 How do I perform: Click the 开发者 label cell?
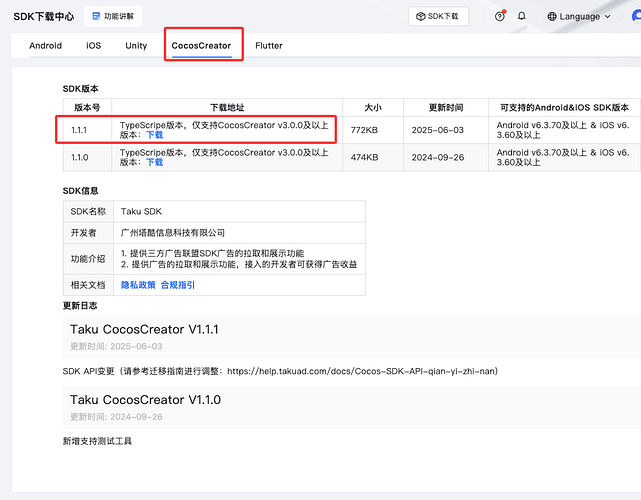[88, 233]
